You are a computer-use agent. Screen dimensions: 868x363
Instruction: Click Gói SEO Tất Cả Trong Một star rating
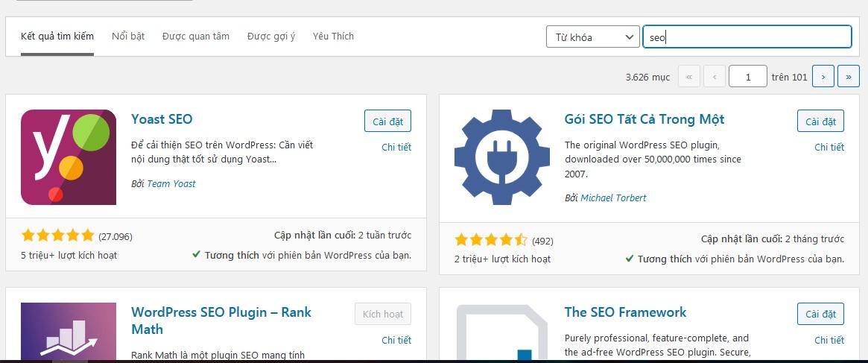coord(491,240)
